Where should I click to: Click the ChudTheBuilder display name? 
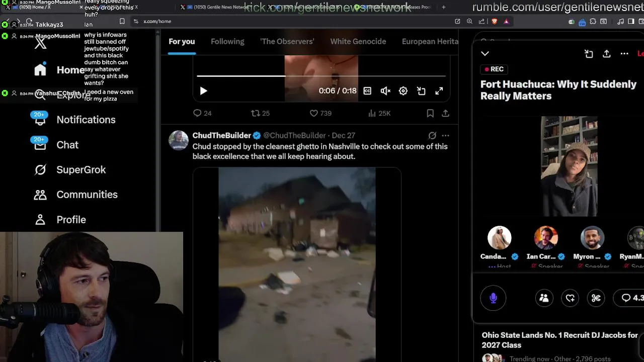pos(222,135)
